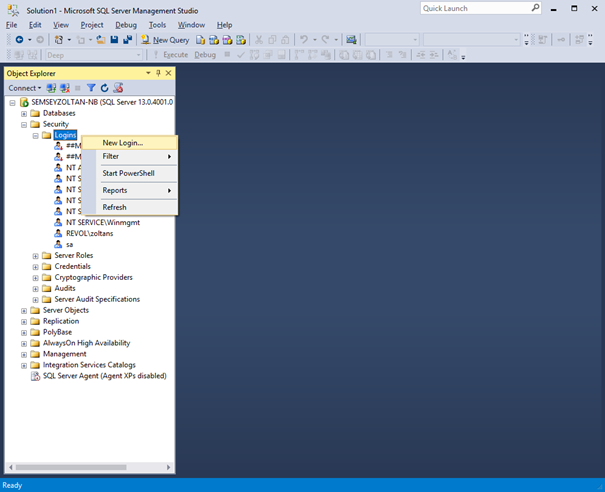Click the Save All toolbar icon

127,40
